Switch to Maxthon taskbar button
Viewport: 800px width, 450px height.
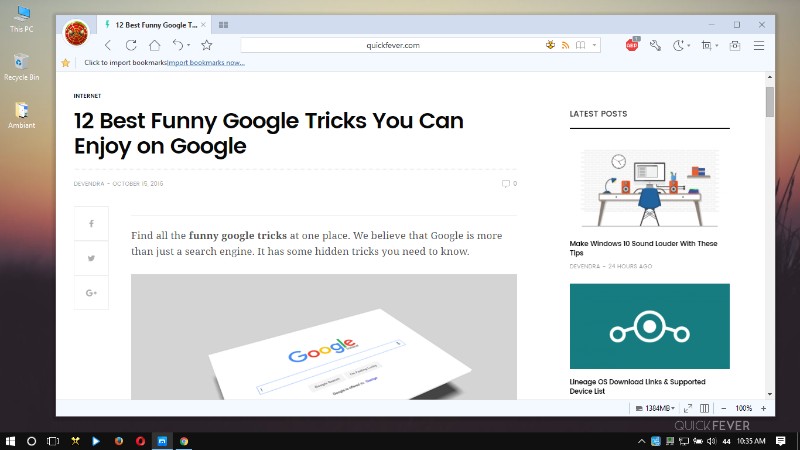click(x=162, y=441)
